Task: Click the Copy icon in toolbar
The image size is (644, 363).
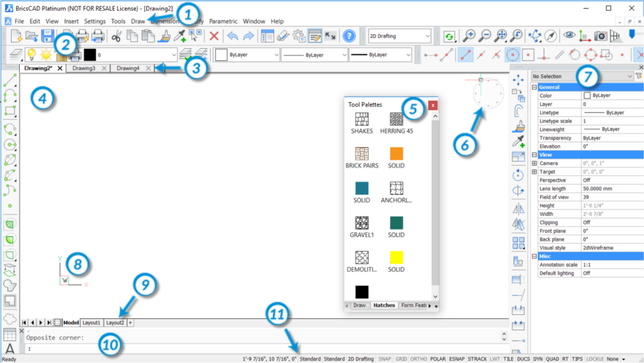Action: [x=132, y=36]
